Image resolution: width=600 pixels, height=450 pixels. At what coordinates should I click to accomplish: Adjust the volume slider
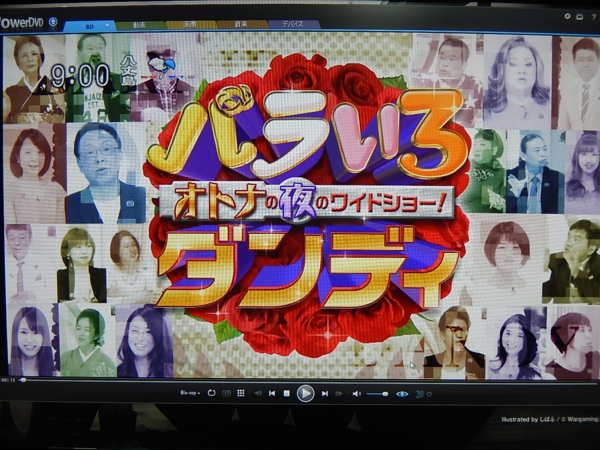pos(377,394)
